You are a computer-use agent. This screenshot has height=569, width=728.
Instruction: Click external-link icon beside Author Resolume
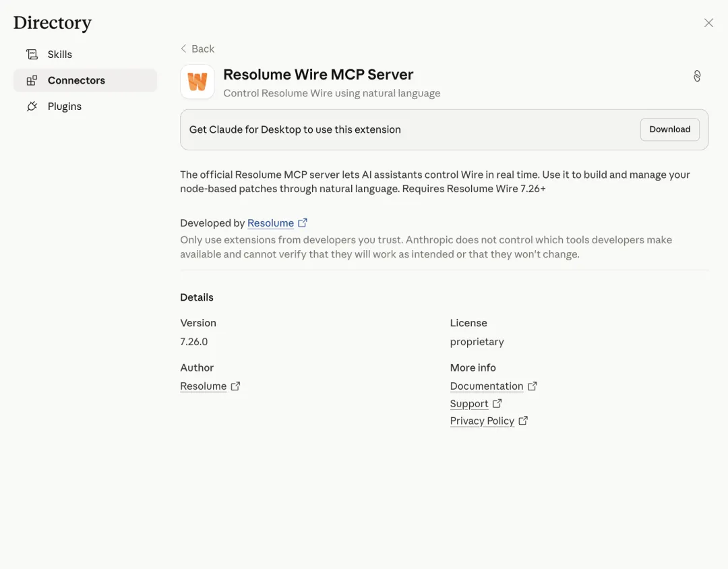tap(235, 386)
